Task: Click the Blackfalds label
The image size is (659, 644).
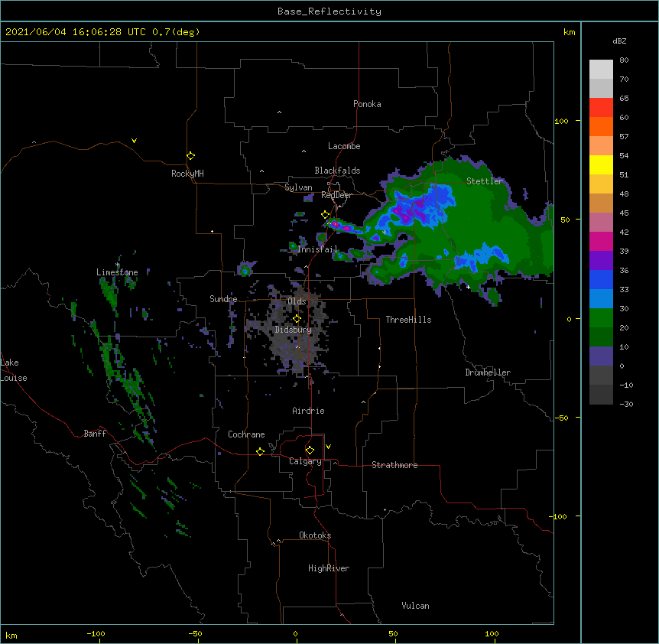Action: 337,171
